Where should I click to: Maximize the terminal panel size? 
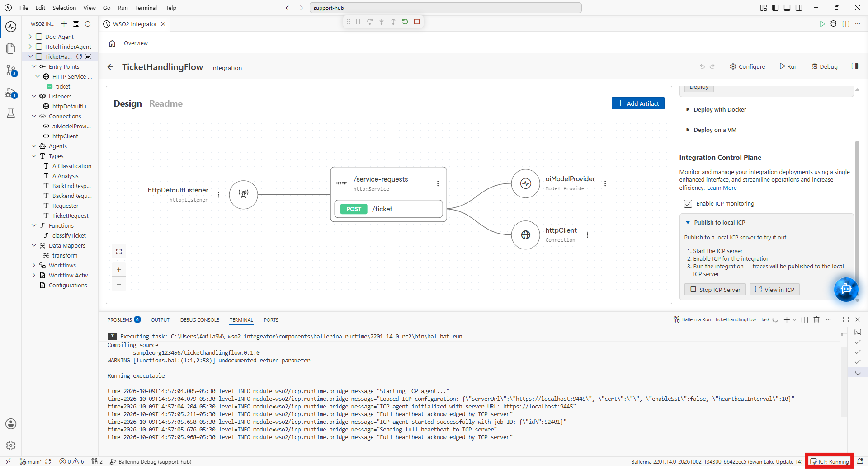tap(846, 320)
